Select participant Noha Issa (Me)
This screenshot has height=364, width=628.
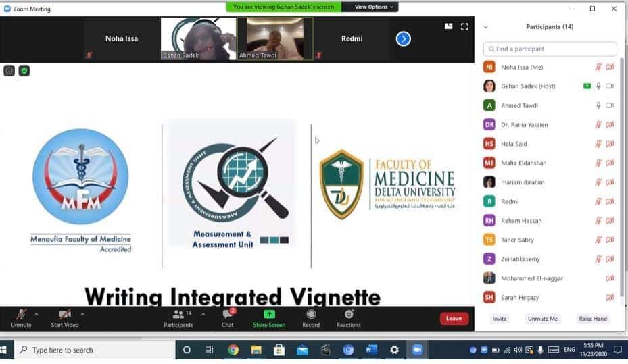click(x=550, y=68)
